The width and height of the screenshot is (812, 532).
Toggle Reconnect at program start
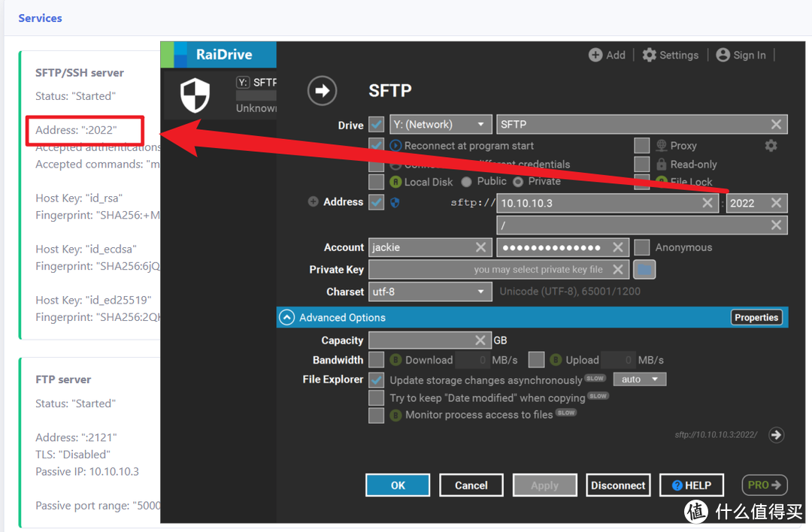[x=377, y=145]
